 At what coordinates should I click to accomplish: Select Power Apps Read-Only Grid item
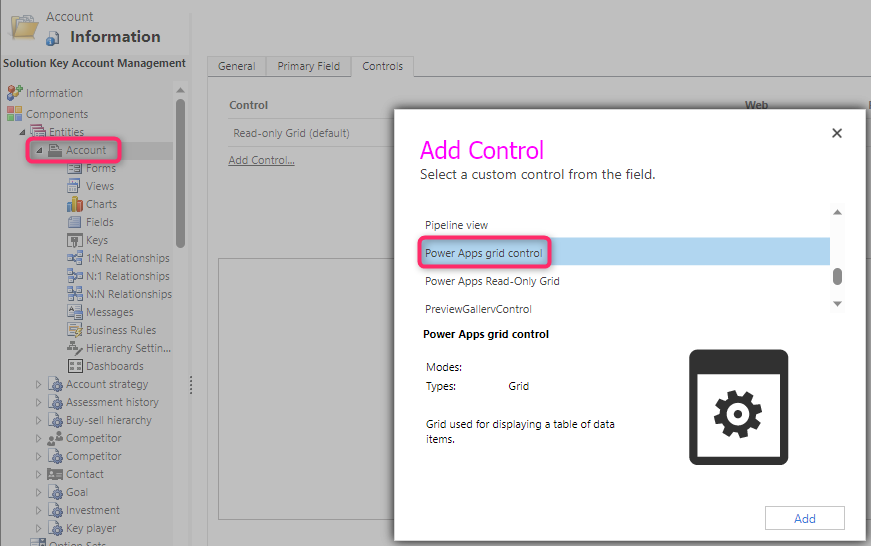coord(625,281)
